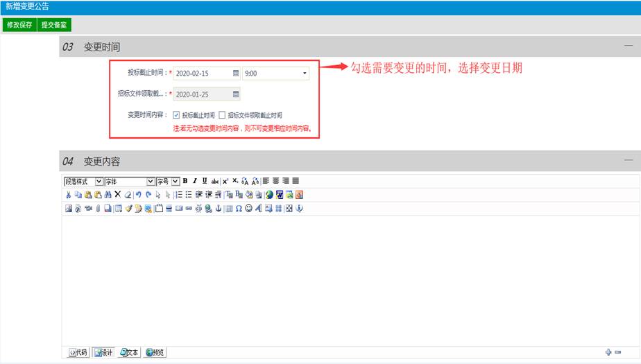
Task: Switch to the 预览 preview tab
Action: coord(155,352)
